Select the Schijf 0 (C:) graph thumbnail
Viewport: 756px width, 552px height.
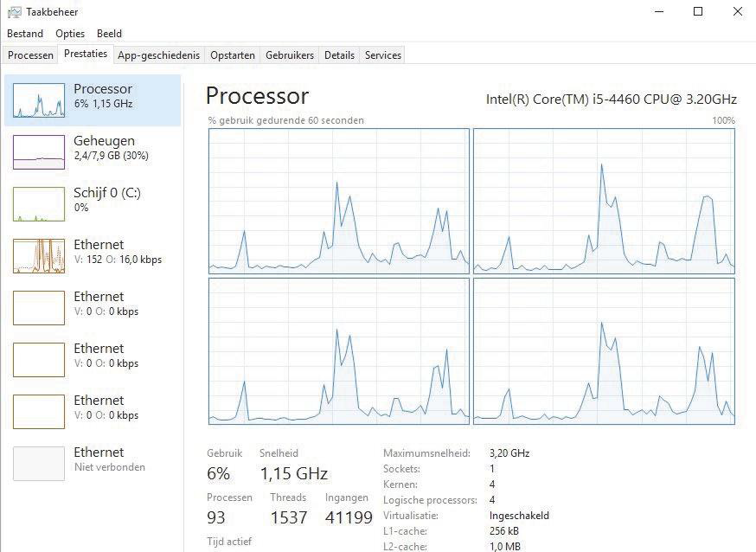[39, 204]
